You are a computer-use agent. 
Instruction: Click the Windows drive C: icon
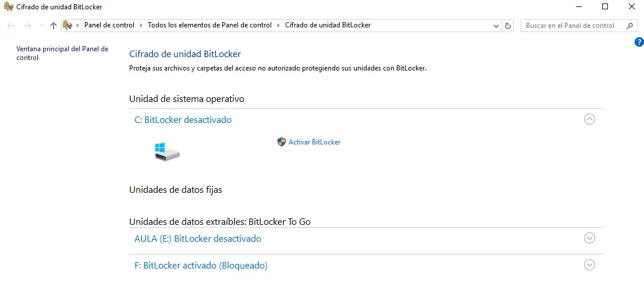tap(167, 152)
